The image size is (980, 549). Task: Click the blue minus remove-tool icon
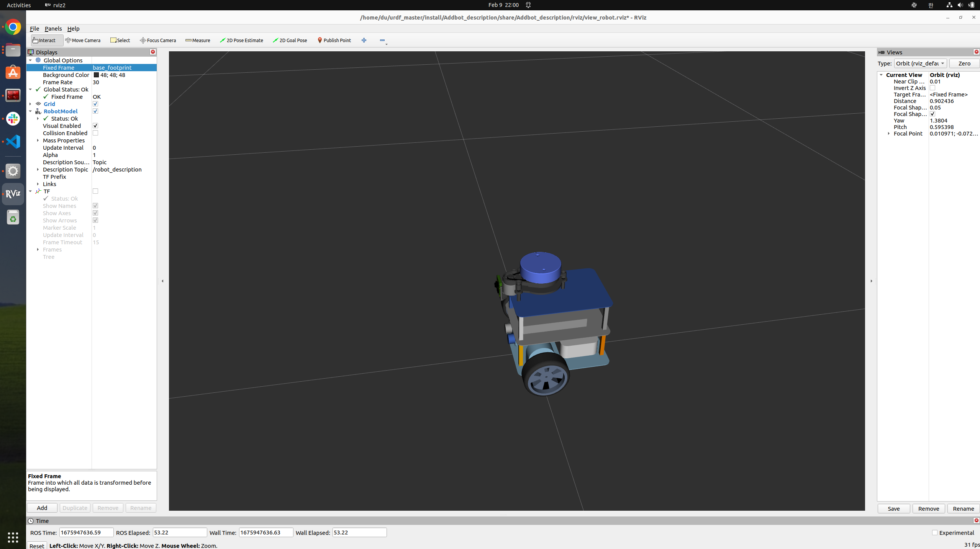point(382,40)
